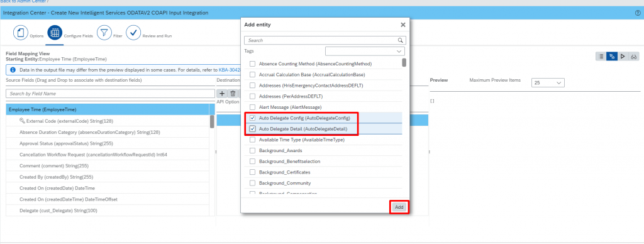
Task: Click the key icon beside External Code
Action: tap(22, 121)
